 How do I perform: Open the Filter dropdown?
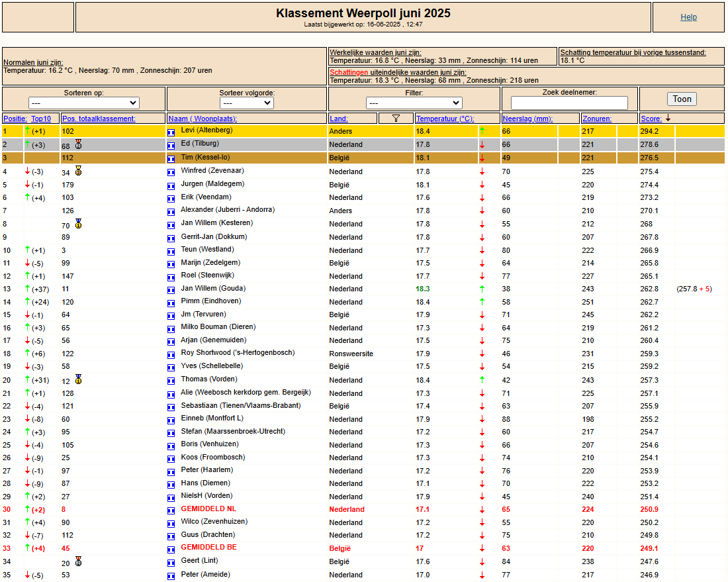[414, 103]
